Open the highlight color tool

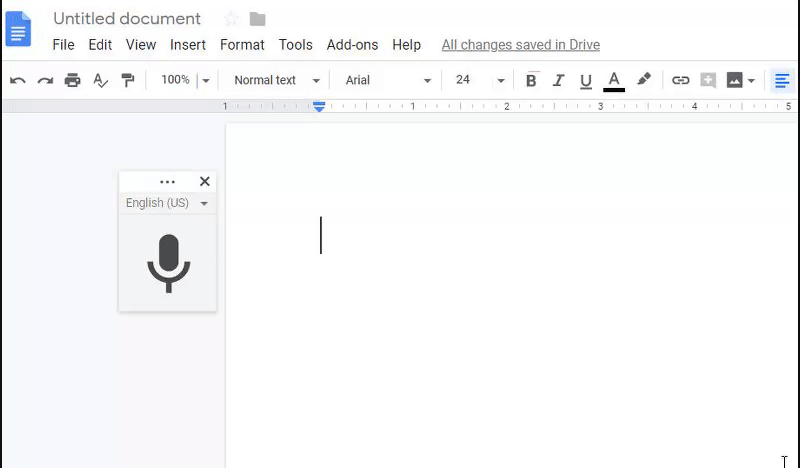tap(644, 80)
